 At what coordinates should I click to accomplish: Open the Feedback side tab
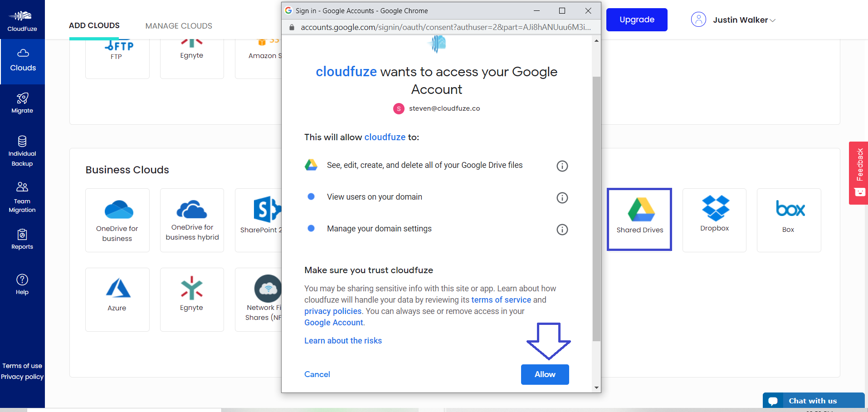point(858,173)
